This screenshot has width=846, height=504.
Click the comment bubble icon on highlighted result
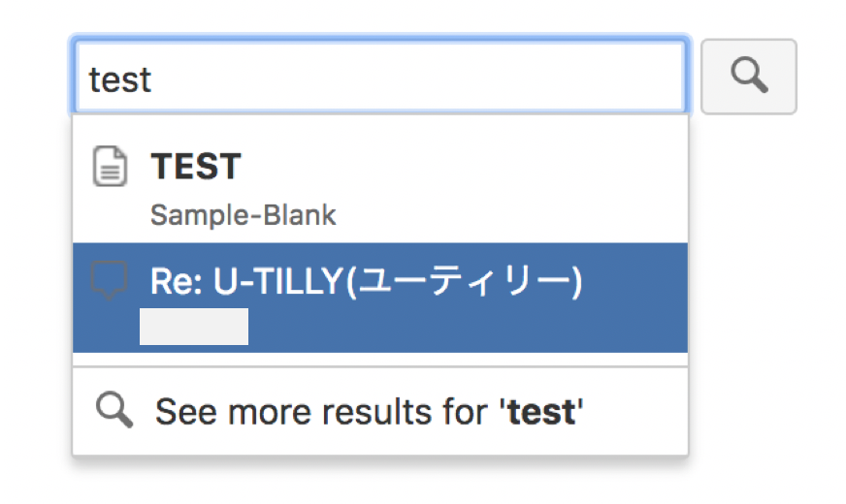[109, 282]
